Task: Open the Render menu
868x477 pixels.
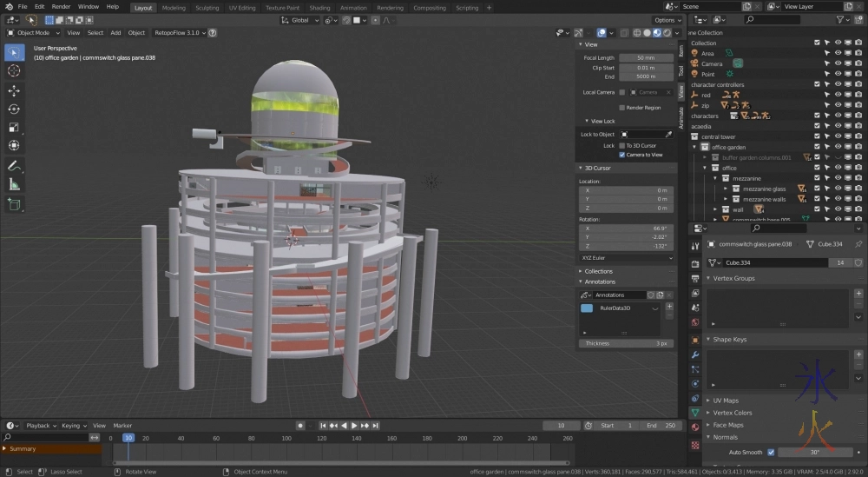Action: [61, 7]
